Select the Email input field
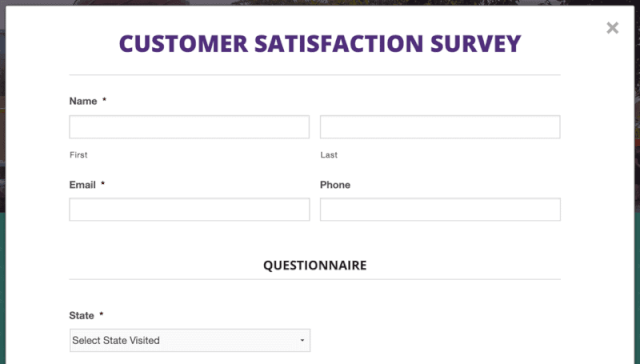Viewport: 640px width, 364px height. [189, 209]
